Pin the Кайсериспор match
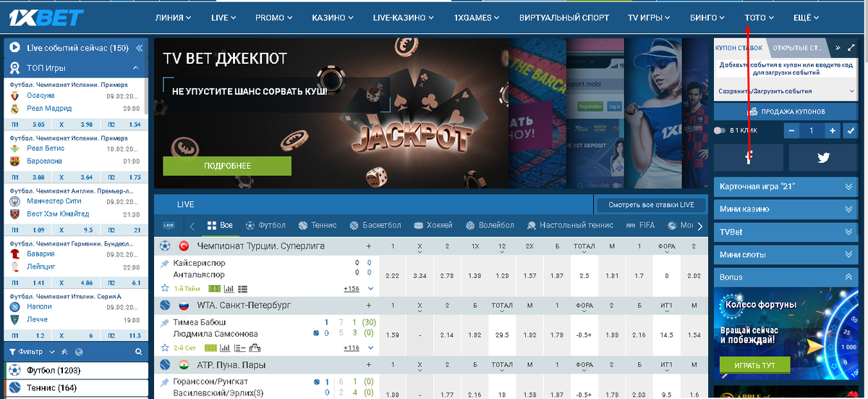This screenshot has width=868, height=399. point(165,264)
